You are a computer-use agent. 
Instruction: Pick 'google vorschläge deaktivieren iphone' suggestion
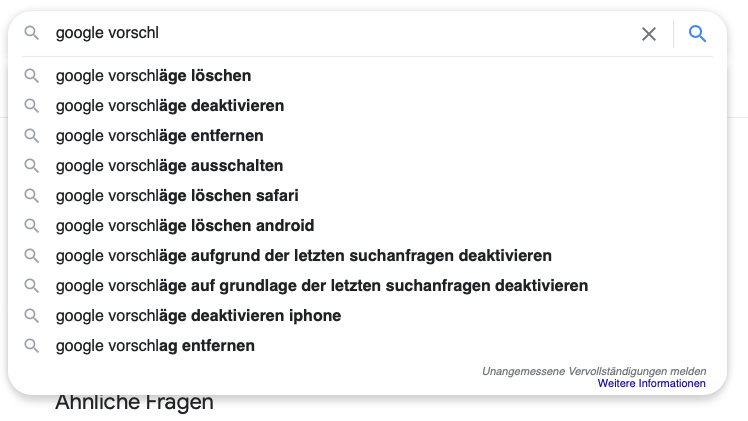(x=367, y=316)
